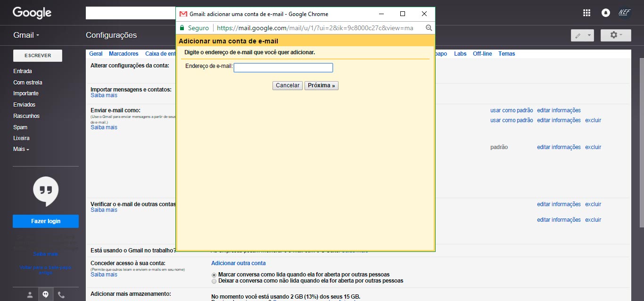The height and width of the screenshot is (301, 644).
Task: Click the settings page vertical scrollbar
Action: point(642,142)
